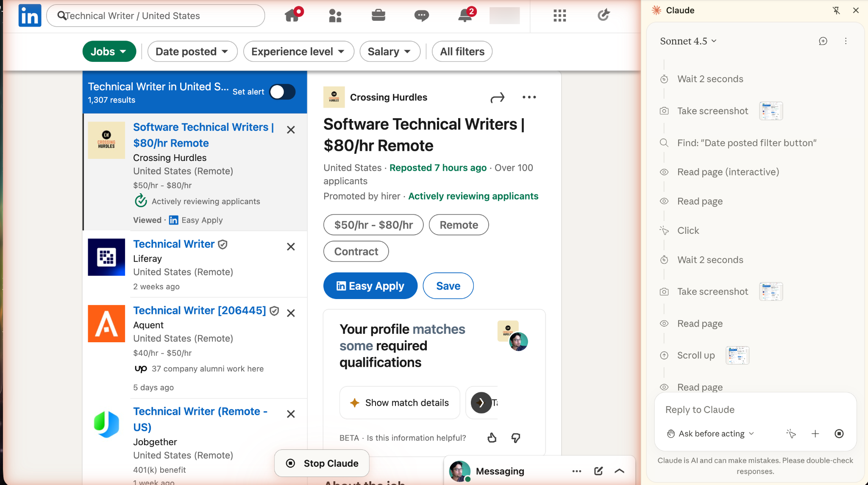868x485 pixels.
Task: Open the apps grid icon
Action: [559, 16]
